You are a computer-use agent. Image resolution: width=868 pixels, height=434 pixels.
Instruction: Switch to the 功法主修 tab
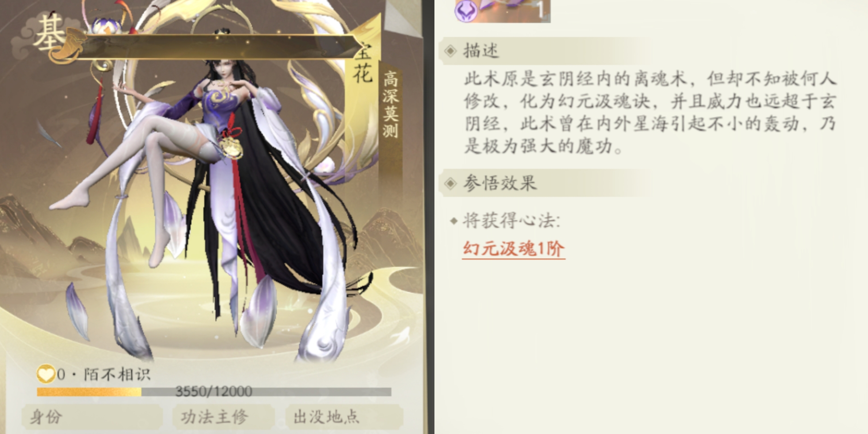[223, 417]
